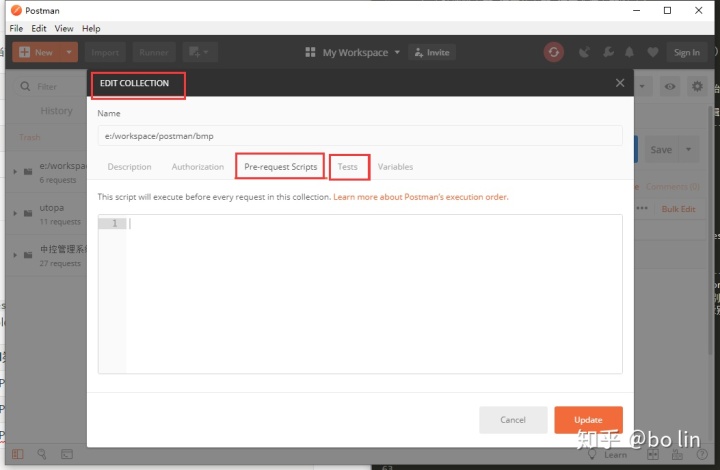Click the Update button
The image size is (720, 470).
[588, 420]
